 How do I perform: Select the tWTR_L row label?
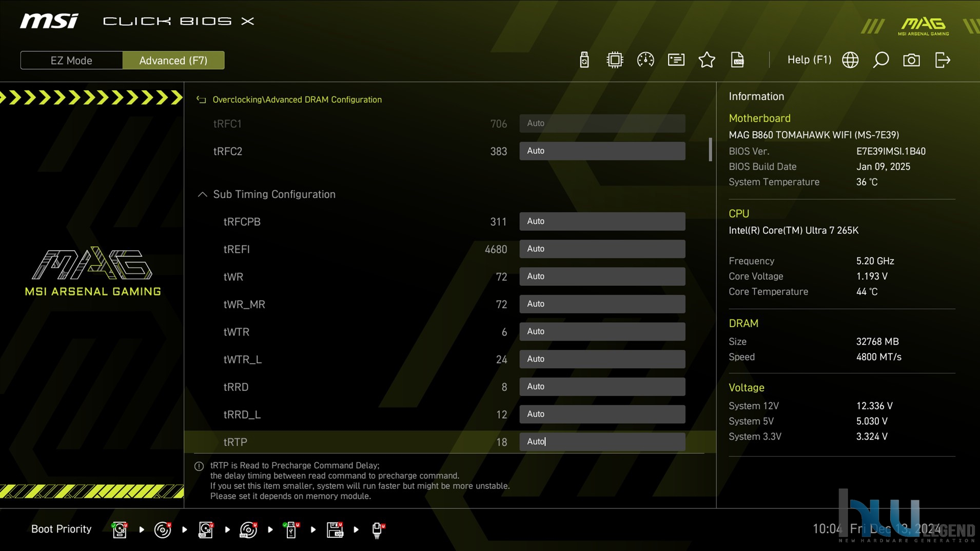[243, 360]
